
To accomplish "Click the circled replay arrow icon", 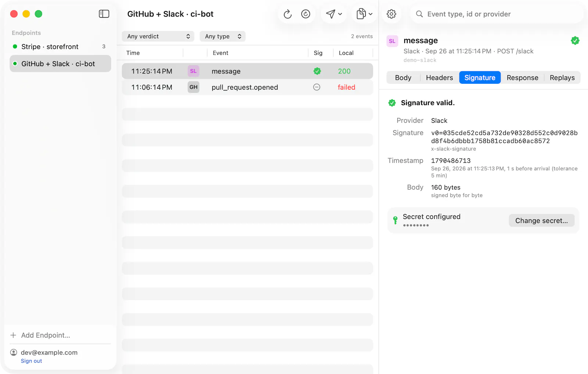I will coord(306,14).
